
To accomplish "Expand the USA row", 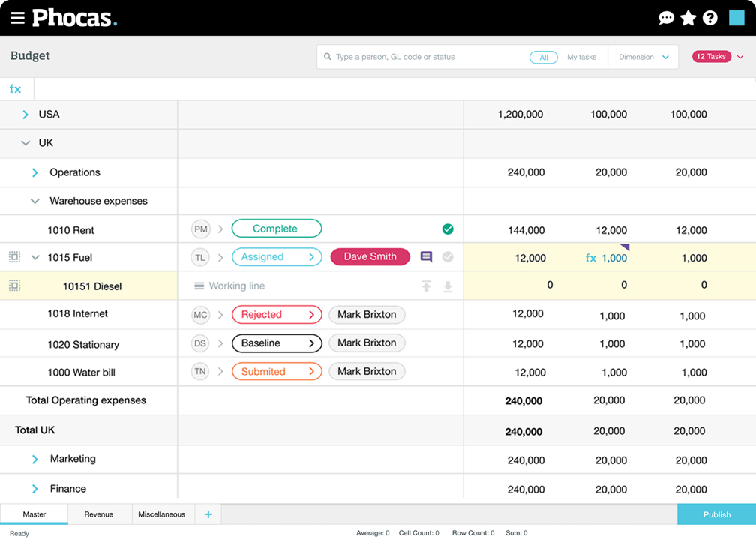I will (25, 115).
